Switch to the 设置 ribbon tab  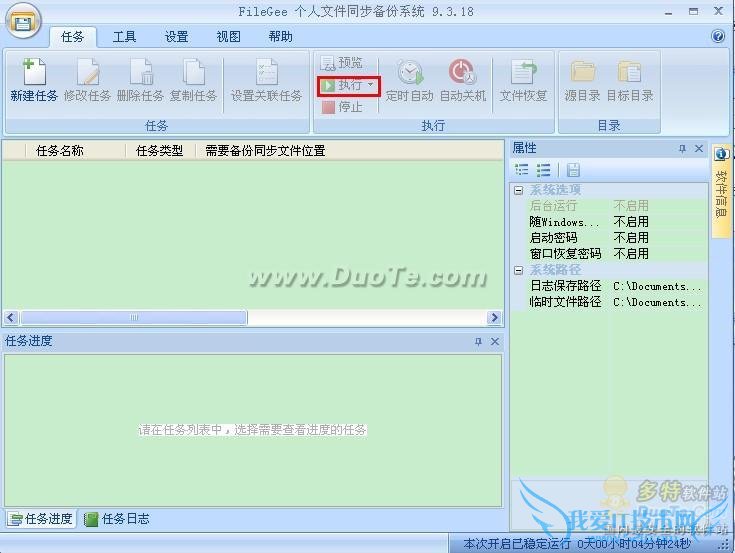(176, 37)
